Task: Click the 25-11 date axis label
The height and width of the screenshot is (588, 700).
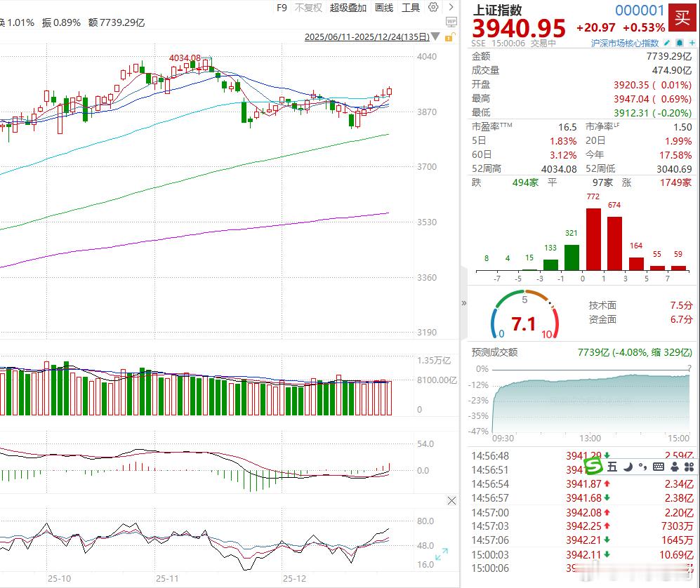Action: (x=167, y=579)
